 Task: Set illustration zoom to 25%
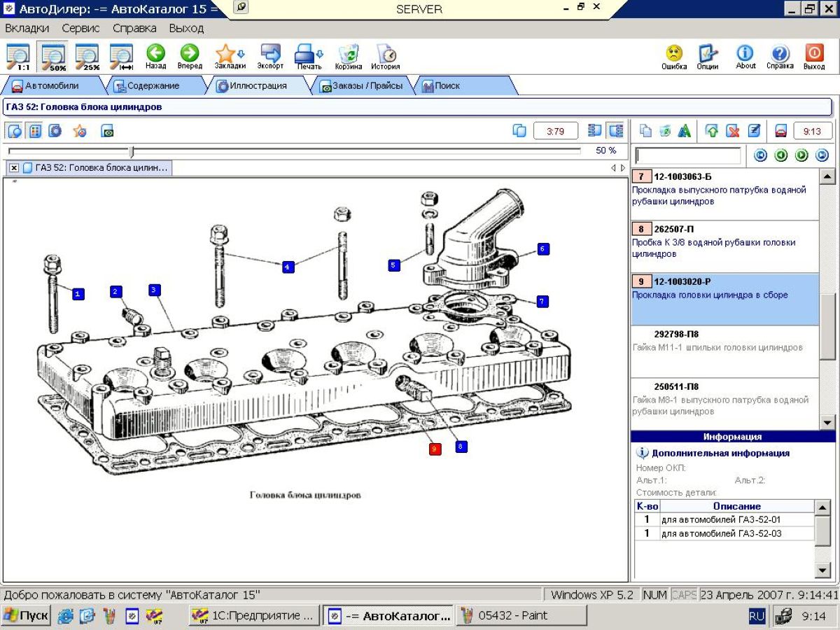pyautogui.click(x=87, y=57)
